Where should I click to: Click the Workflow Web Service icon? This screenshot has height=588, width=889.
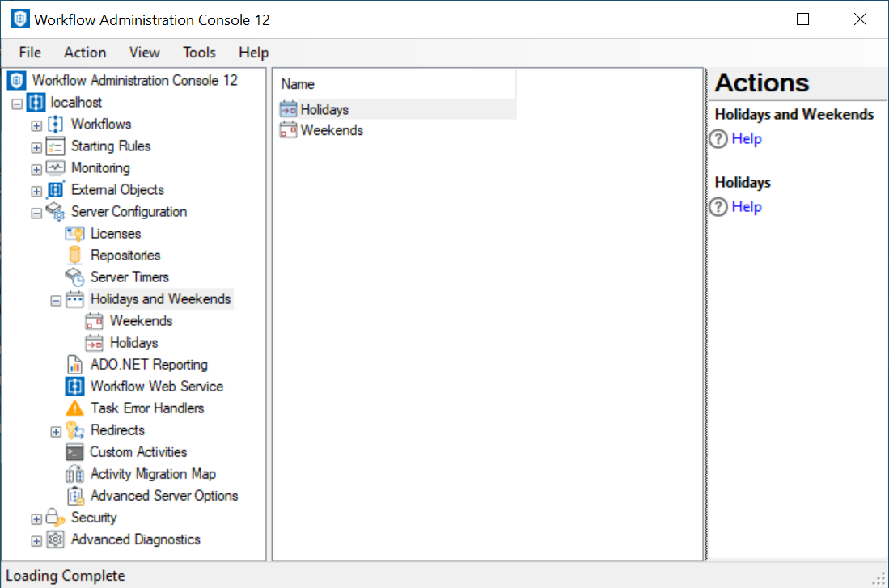pos(75,387)
